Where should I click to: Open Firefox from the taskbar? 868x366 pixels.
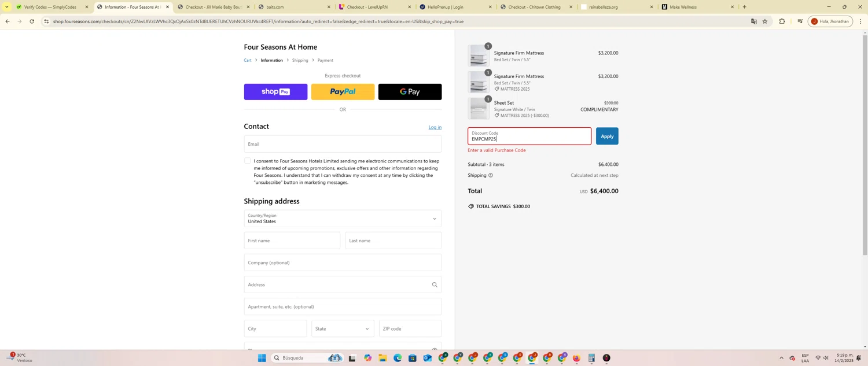(x=576, y=358)
